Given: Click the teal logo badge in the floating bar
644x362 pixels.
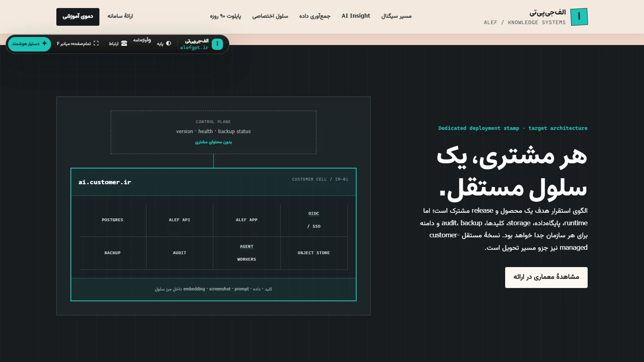Looking at the screenshot, I should tap(217, 44).
